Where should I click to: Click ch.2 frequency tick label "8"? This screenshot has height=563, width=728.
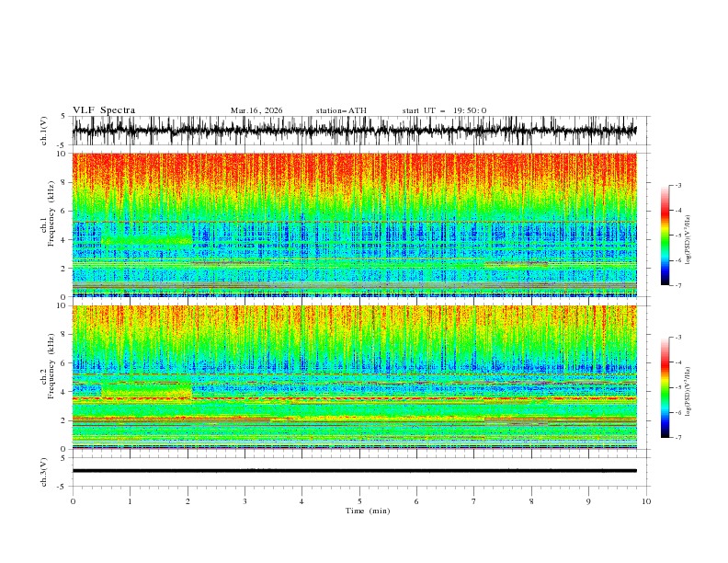[x=64, y=335]
